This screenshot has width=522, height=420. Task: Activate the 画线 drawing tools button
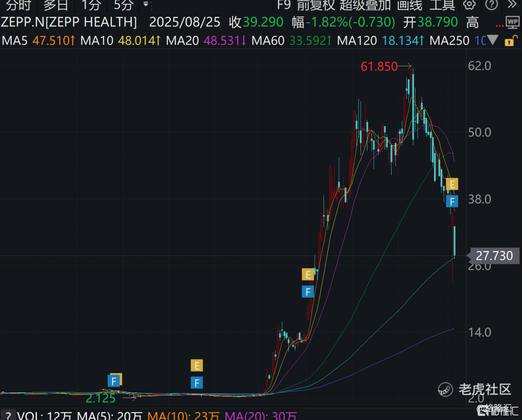pos(410,5)
